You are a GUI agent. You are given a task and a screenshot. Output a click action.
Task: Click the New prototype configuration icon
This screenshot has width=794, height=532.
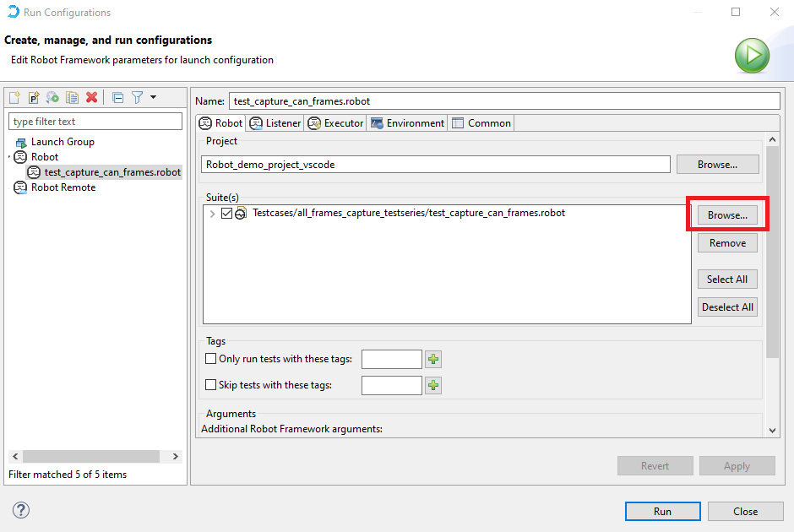tap(34, 98)
